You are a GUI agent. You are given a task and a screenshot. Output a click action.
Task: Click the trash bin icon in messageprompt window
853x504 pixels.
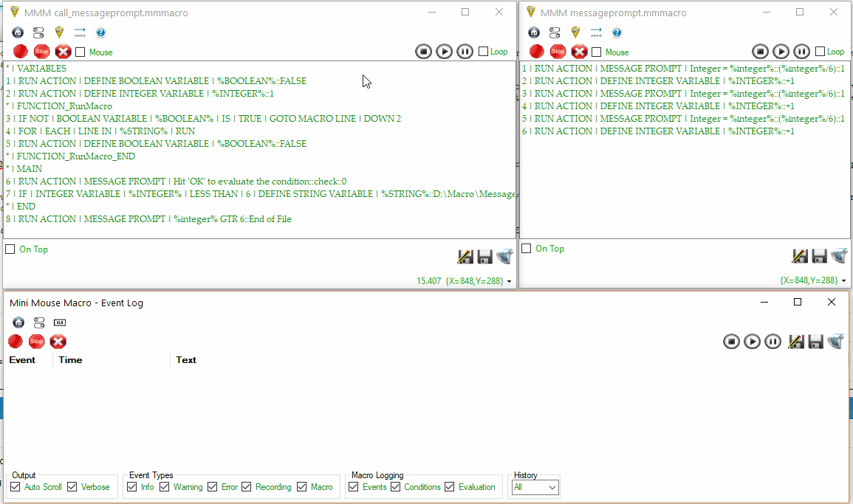click(x=839, y=255)
